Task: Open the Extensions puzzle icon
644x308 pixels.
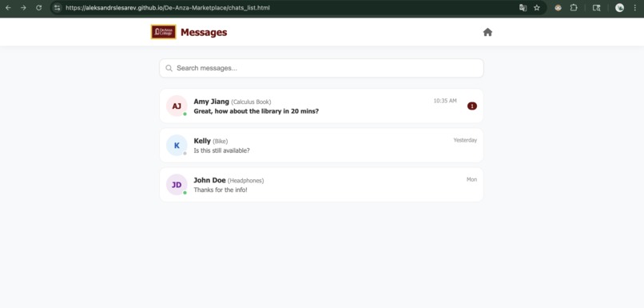Action: [x=574, y=7]
